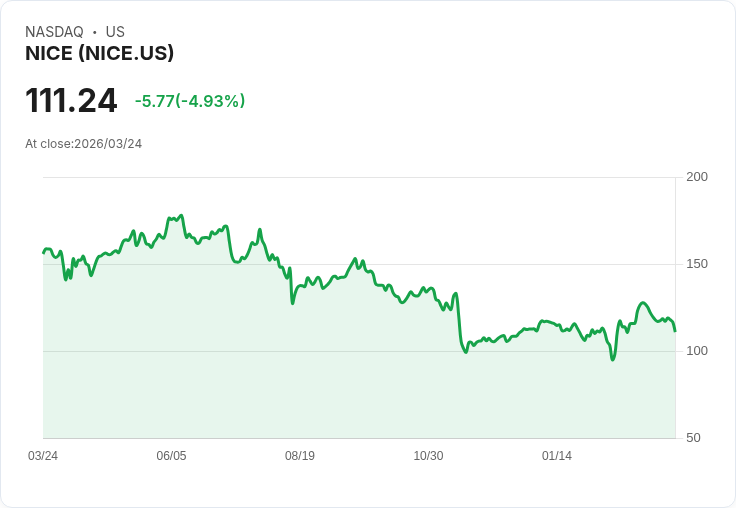The height and width of the screenshot is (508, 736).
Task: Click the leftmost start of the price line
Action: tap(43, 252)
